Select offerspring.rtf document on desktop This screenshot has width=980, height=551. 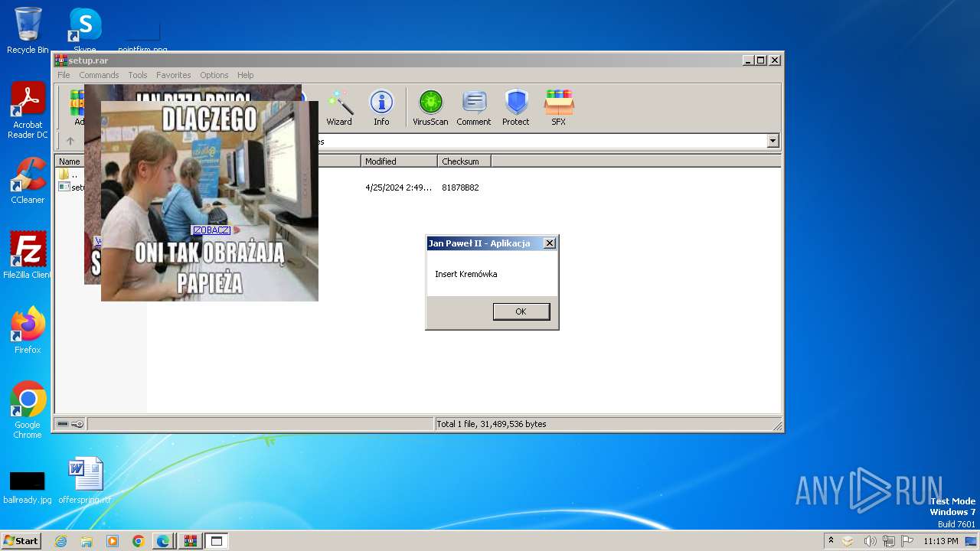tap(85, 481)
